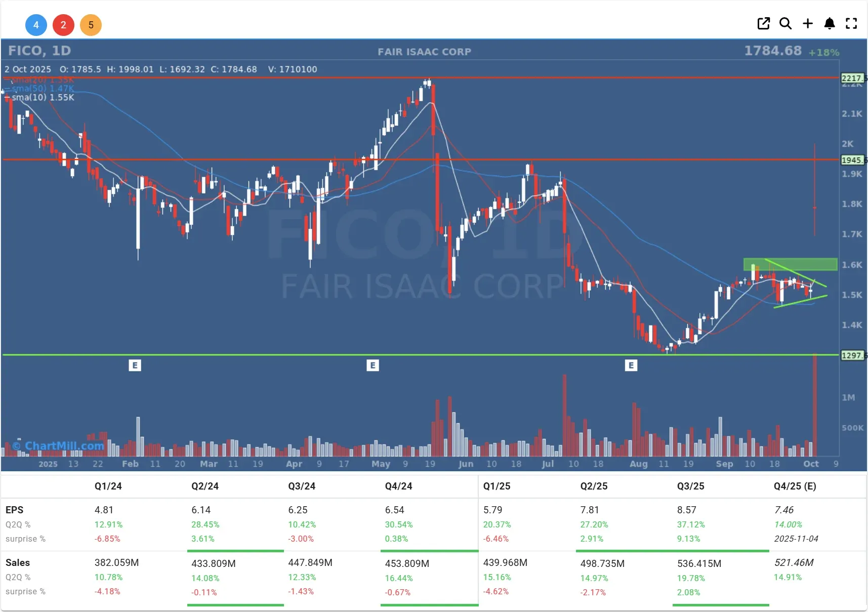Click the FICO, 1D ticker title
This screenshot has width=868, height=612.
click(39, 51)
